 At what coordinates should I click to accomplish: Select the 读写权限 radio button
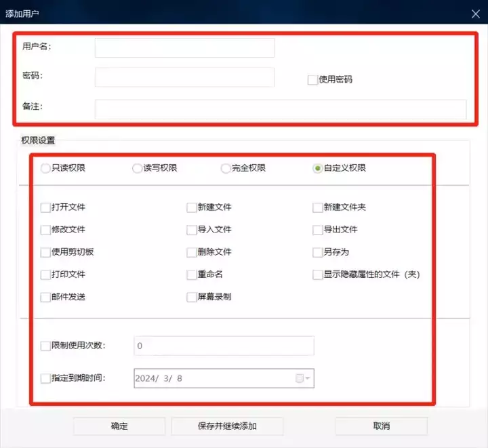pyautogui.click(x=137, y=168)
